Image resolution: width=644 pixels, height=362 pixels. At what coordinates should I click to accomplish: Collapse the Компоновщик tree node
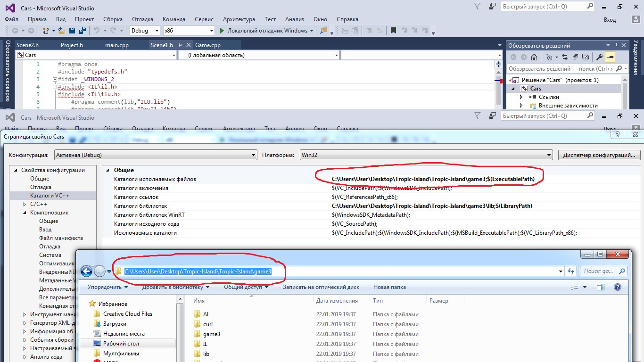click(x=25, y=213)
